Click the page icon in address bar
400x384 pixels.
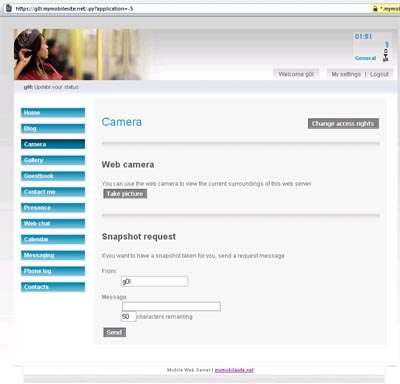(x=9, y=8)
